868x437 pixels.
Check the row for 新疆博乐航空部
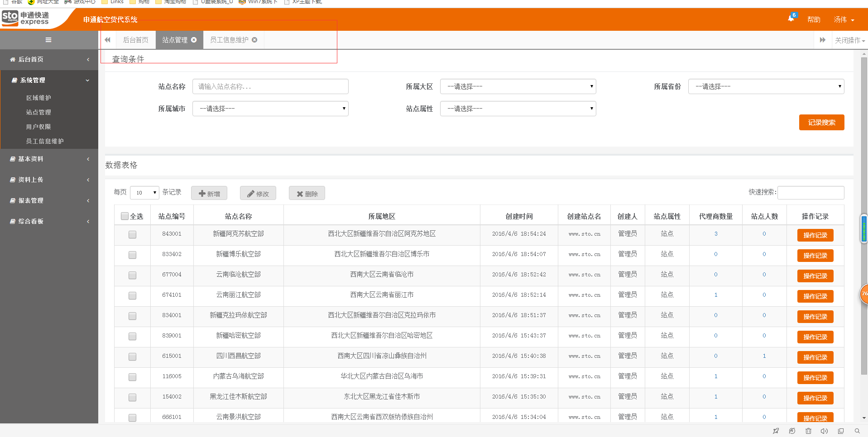tap(132, 255)
